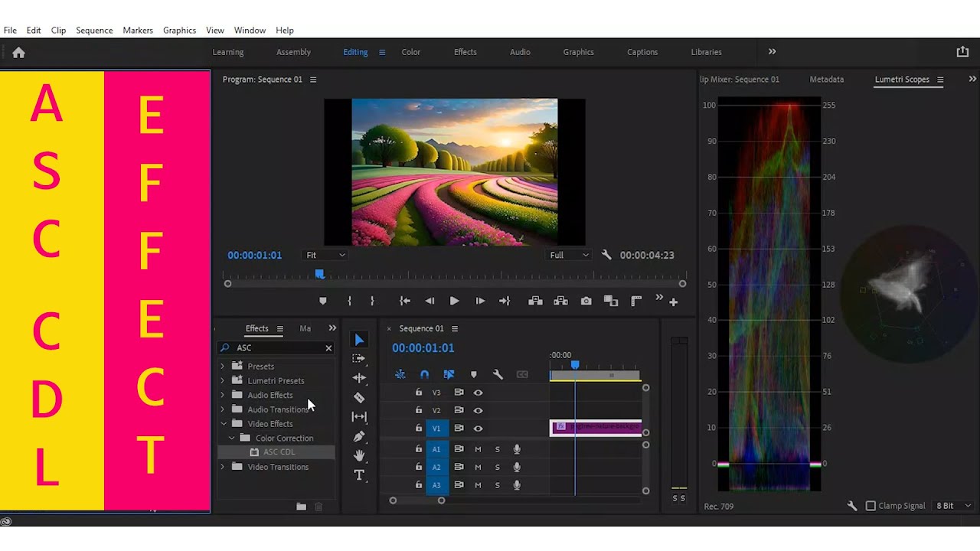Viewport: 980px width, 551px height.
Task: Toggle insert sequences as nests
Action: tap(400, 374)
